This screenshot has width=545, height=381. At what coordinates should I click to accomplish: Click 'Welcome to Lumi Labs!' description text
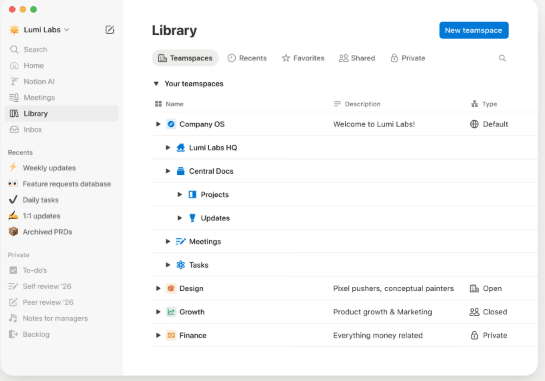(x=374, y=124)
